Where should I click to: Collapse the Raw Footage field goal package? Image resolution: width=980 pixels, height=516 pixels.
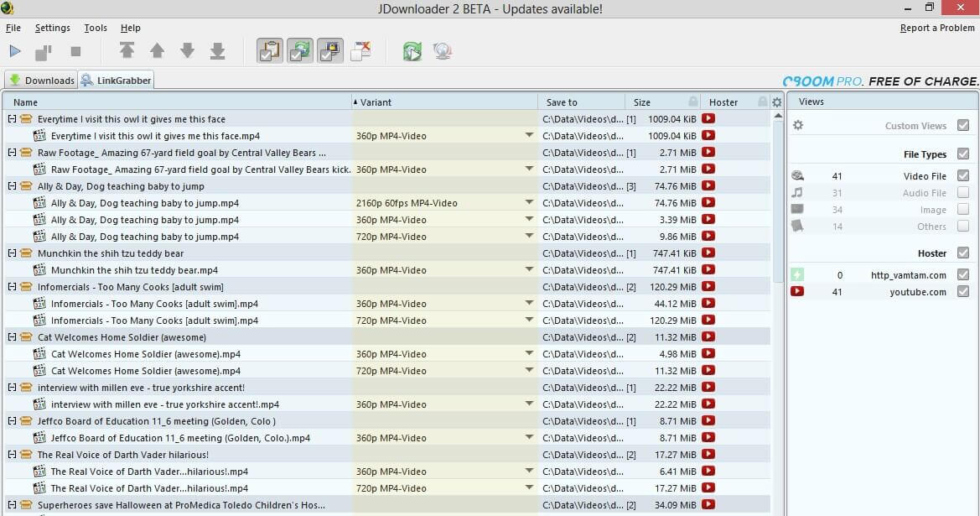coord(12,152)
